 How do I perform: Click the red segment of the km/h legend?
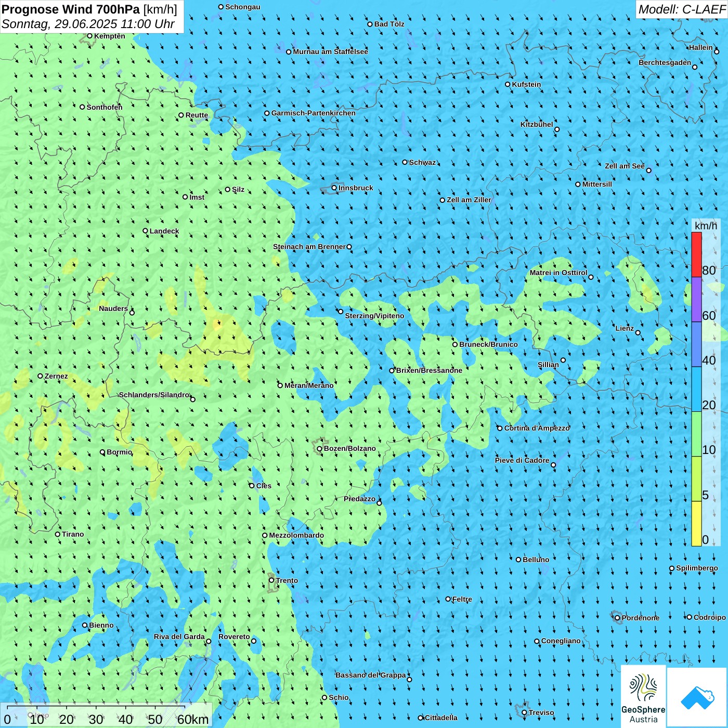[696, 254]
